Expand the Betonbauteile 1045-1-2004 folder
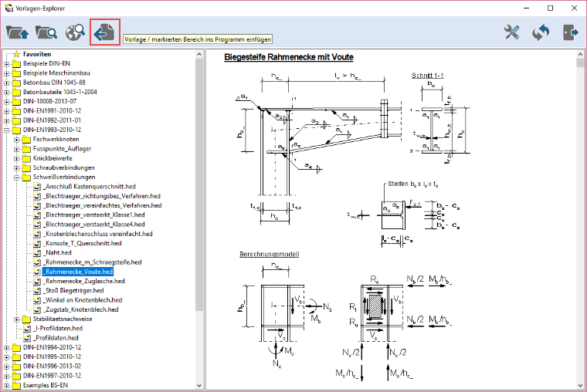The width and height of the screenshot is (587, 392). point(7,93)
